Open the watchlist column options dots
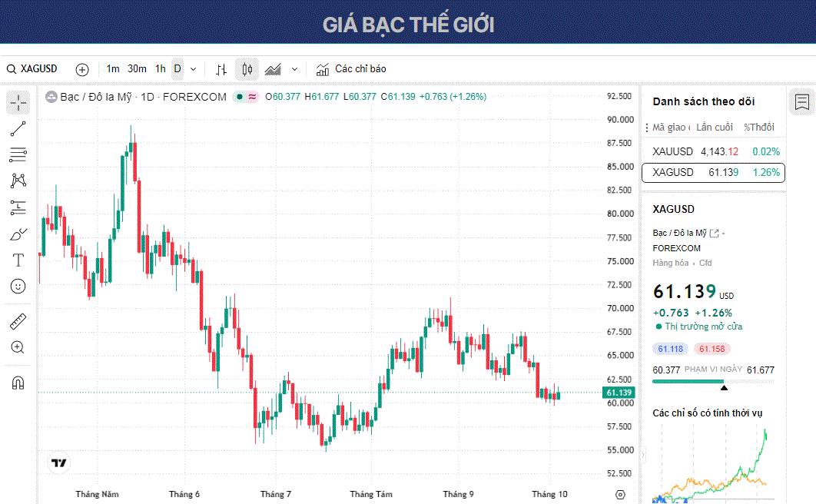 (647, 128)
